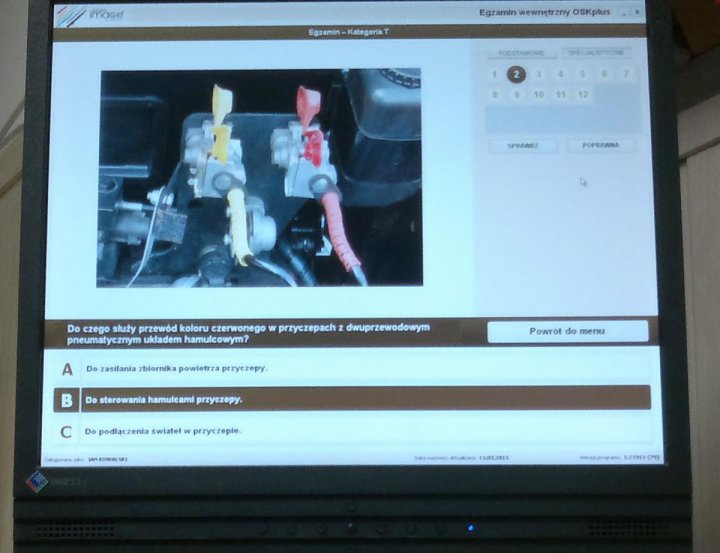Click the Powrót do menu button
This screenshot has height=553, width=720.
tap(567, 331)
